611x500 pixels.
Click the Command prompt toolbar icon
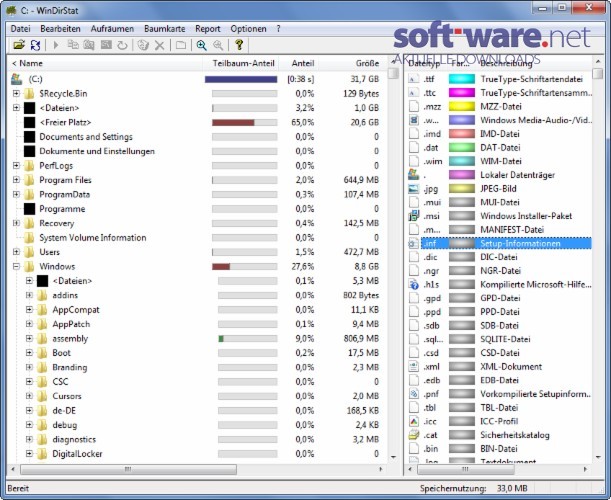coord(106,45)
